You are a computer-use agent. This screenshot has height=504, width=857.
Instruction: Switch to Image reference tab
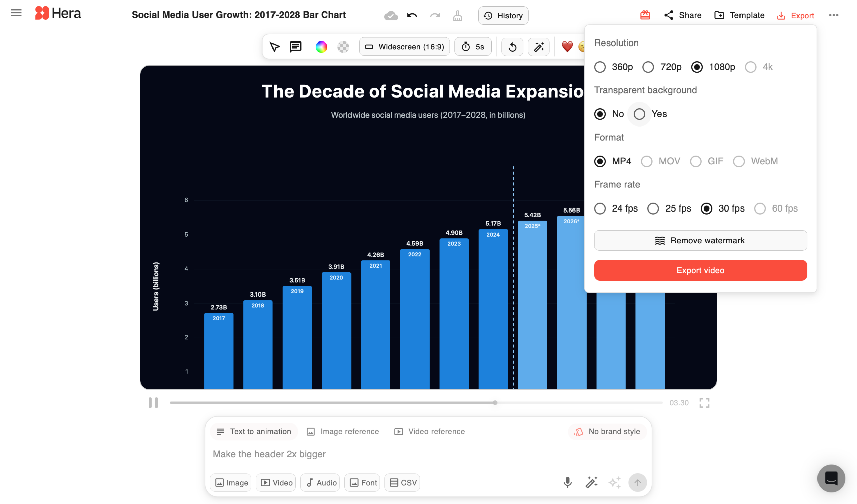click(343, 432)
